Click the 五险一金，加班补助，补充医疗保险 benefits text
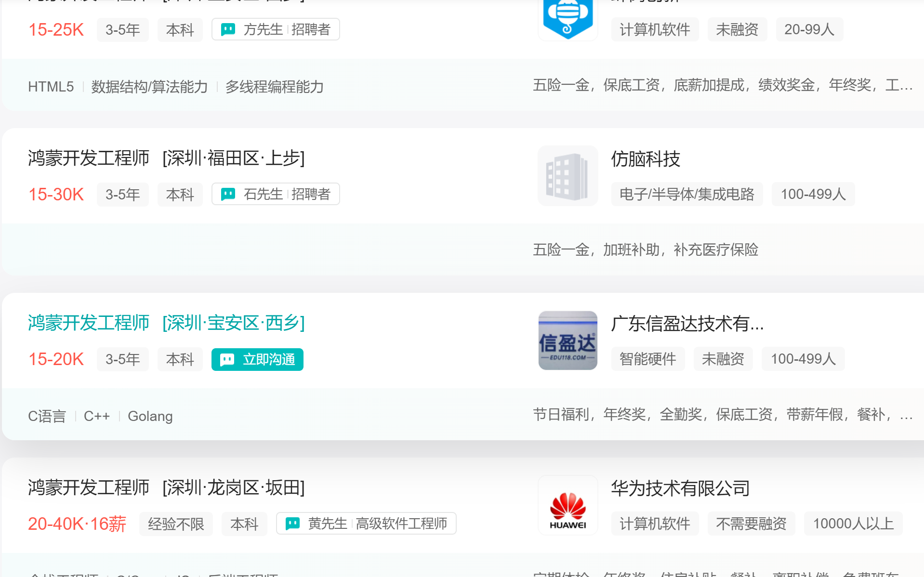This screenshot has width=924, height=577. (646, 249)
